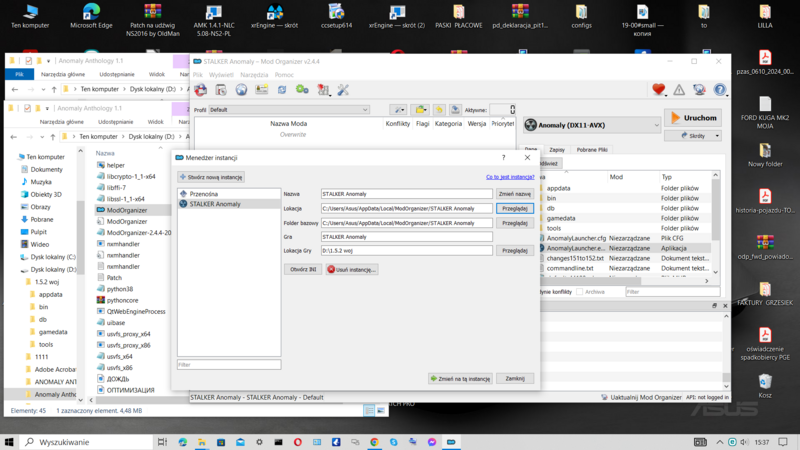The image size is (800, 450).
Task: Open the warning triangle notifications icon
Action: pyautogui.click(x=679, y=90)
